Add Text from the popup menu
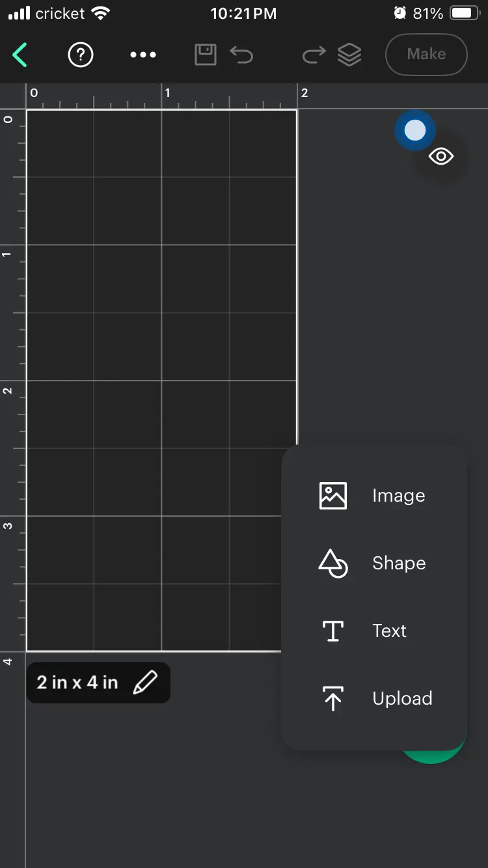488x868 pixels. [389, 631]
